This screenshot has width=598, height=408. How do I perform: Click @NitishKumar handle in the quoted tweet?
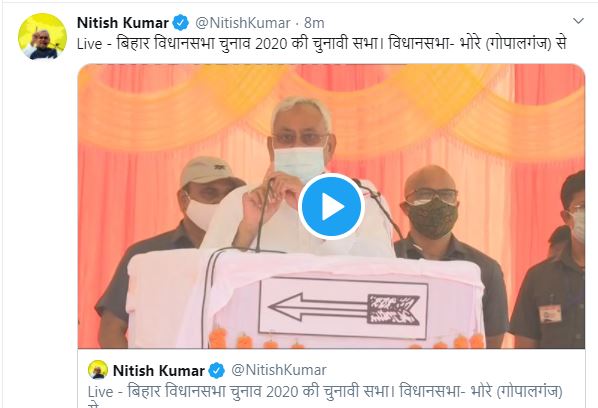click(279, 370)
